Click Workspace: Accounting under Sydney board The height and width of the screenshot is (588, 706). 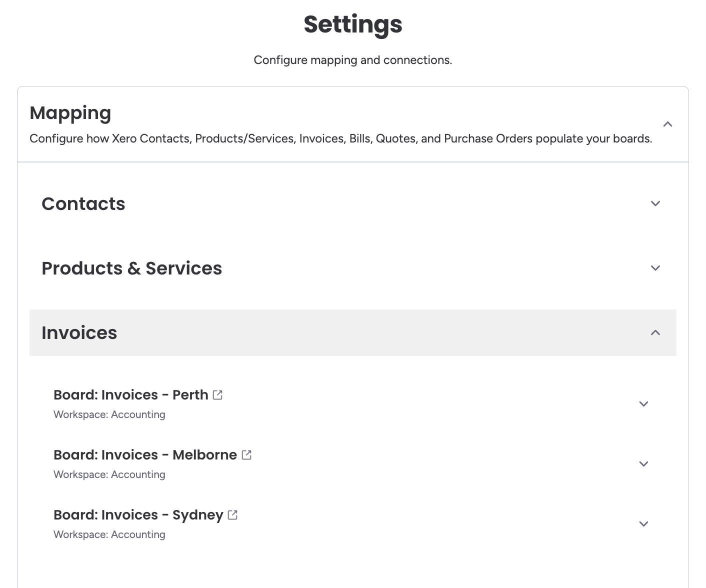tap(109, 534)
